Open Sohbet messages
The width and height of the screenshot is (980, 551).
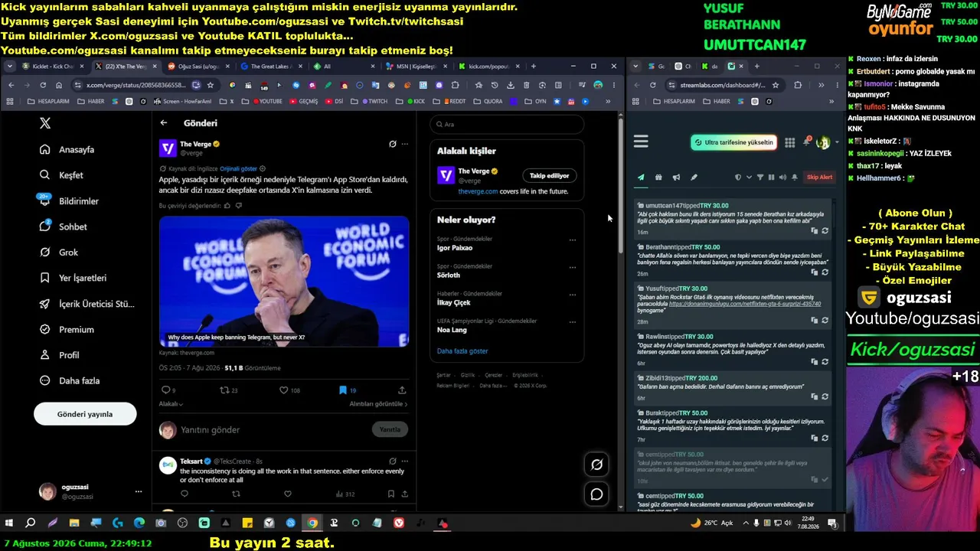click(x=64, y=227)
